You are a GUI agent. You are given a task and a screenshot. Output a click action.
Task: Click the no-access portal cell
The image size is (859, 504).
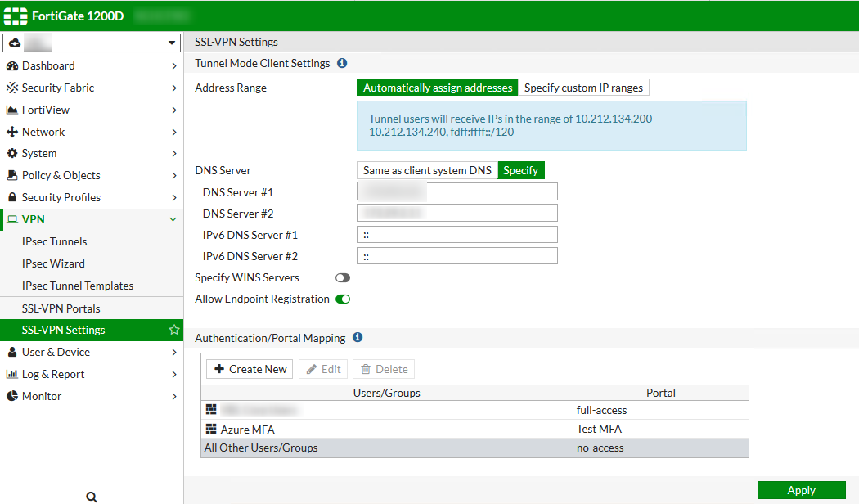(x=661, y=448)
